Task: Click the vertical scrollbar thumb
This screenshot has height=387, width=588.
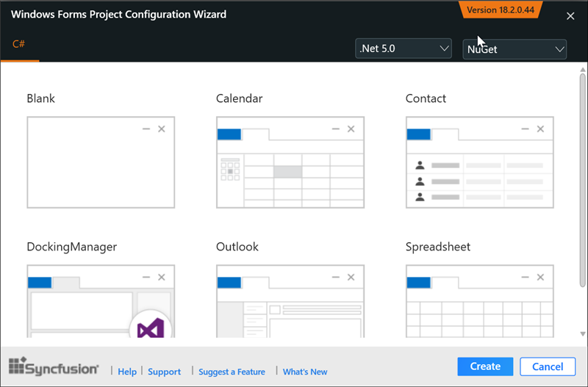Action: click(583, 180)
